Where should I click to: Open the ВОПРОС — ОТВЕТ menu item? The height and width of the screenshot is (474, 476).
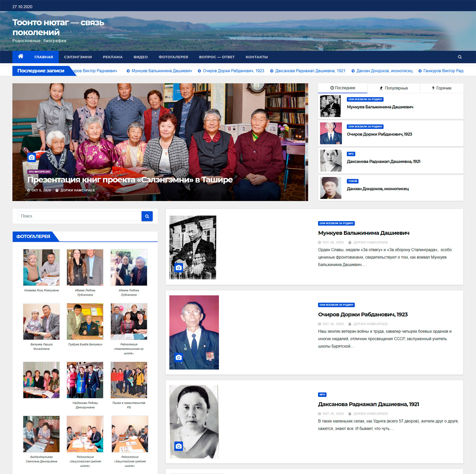[x=217, y=57]
